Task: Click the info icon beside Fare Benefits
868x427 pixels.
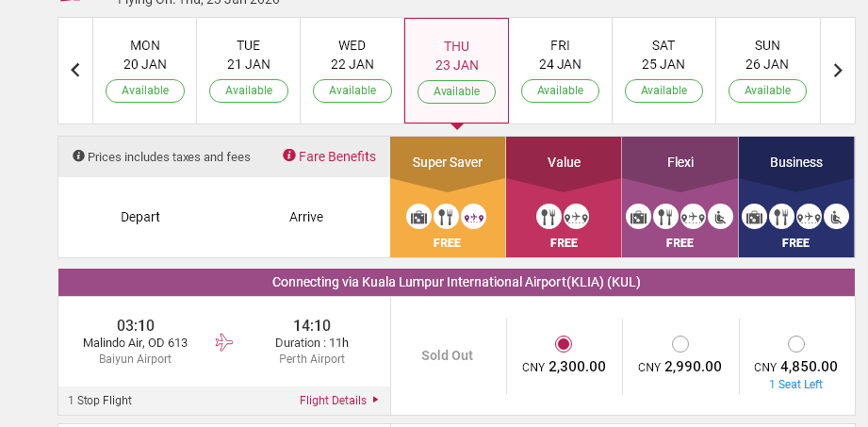Action: [x=289, y=156]
